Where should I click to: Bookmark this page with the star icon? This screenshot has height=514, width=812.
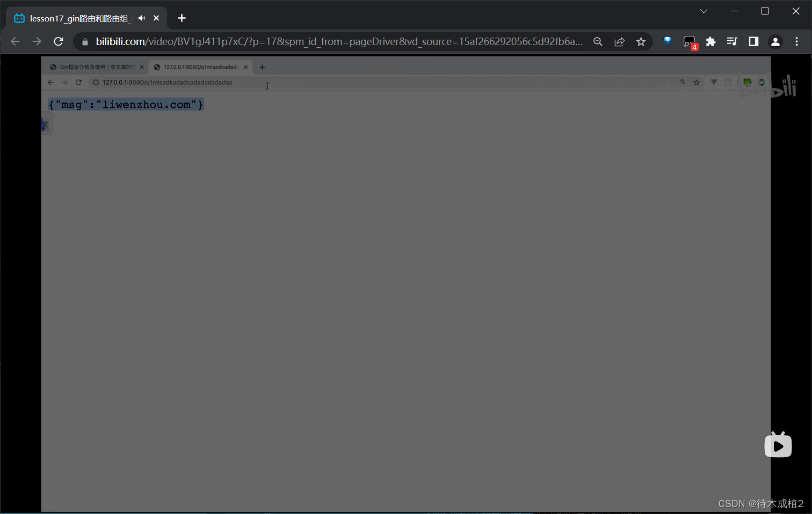(641, 42)
